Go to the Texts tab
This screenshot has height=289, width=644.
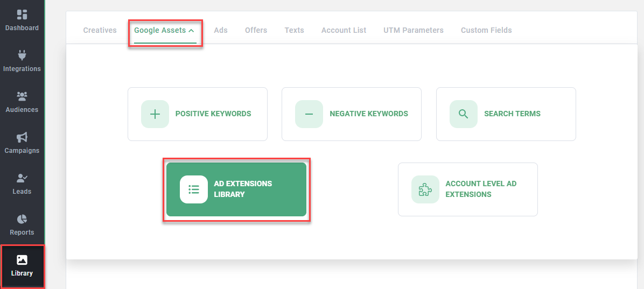tap(294, 30)
